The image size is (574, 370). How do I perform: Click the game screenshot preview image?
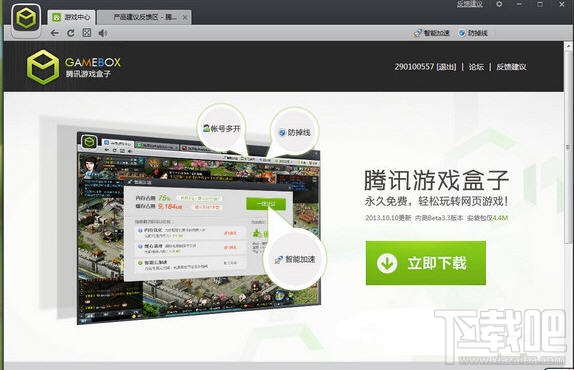coord(198,229)
